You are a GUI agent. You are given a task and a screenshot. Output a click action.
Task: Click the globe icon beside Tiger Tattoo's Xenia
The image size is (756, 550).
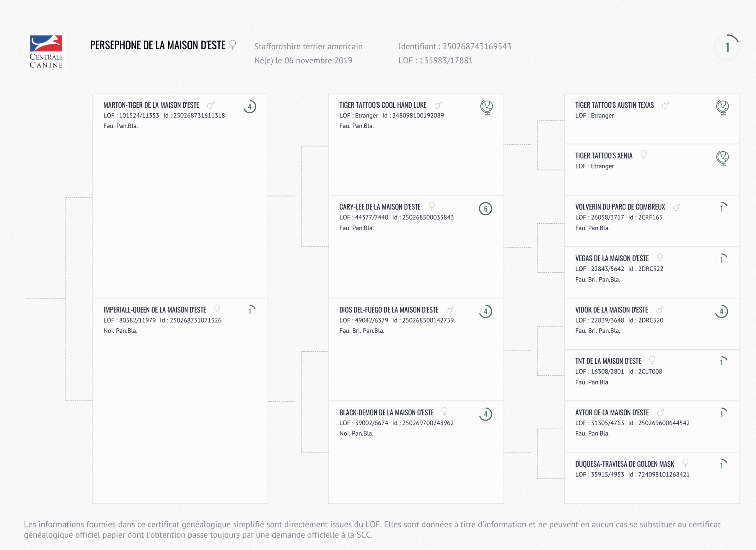pyautogui.click(x=722, y=158)
